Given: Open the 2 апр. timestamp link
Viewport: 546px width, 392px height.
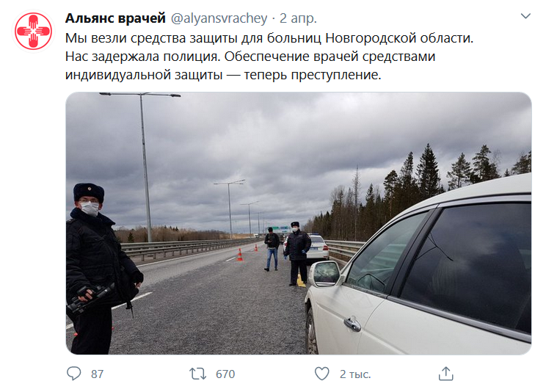Looking at the screenshot, I should pos(298,18).
